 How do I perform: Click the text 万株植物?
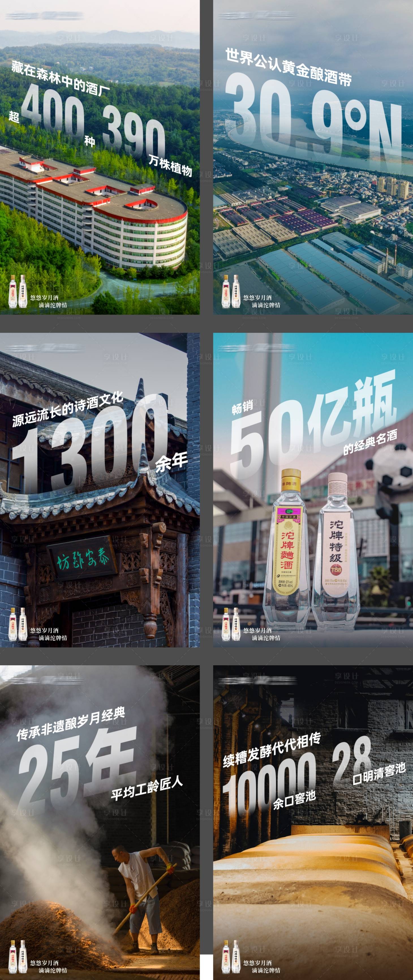(x=170, y=165)
